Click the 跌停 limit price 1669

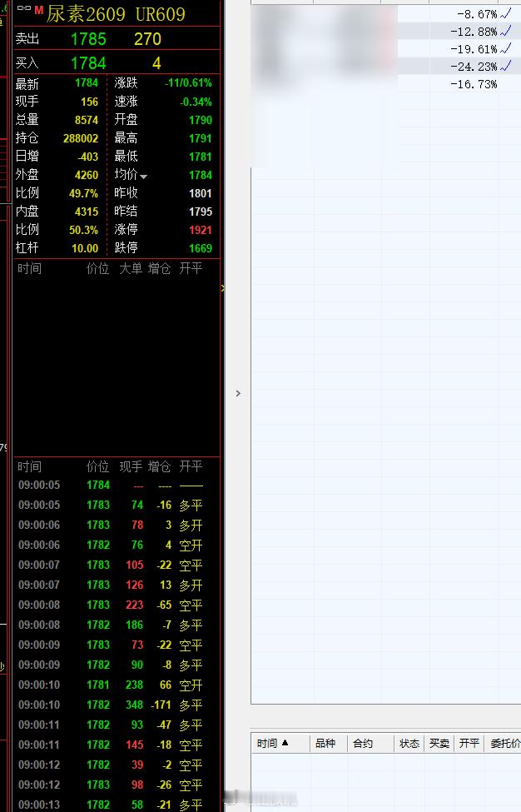(201, 248)
